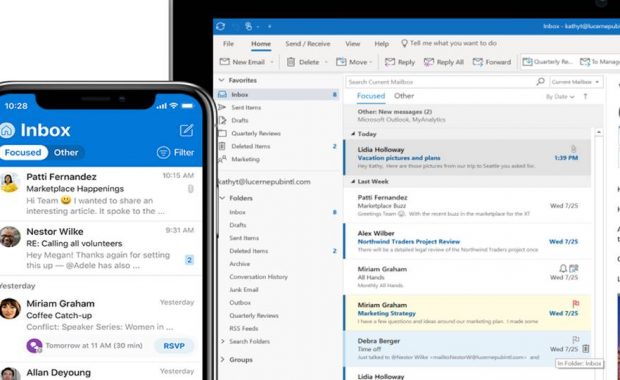Select RSS Feeds folder
This screenshot has height=380, width=620.
[244, 329]
